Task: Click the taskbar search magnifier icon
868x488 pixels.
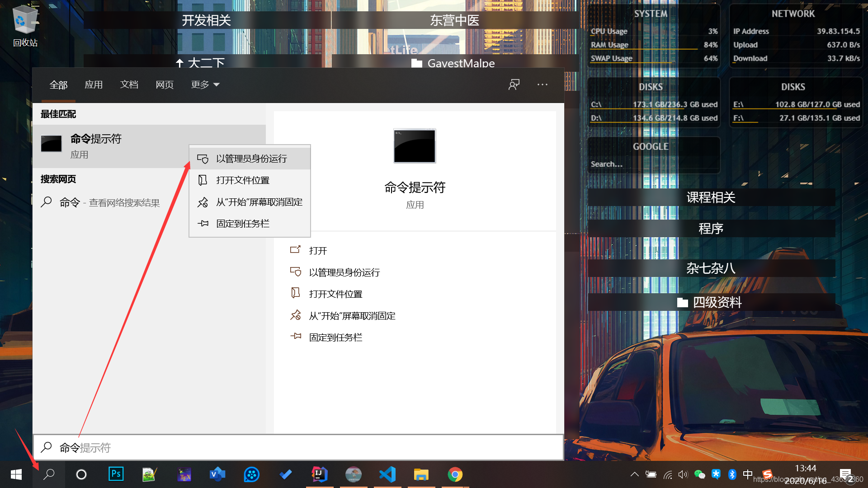Action: coord(49,474)
